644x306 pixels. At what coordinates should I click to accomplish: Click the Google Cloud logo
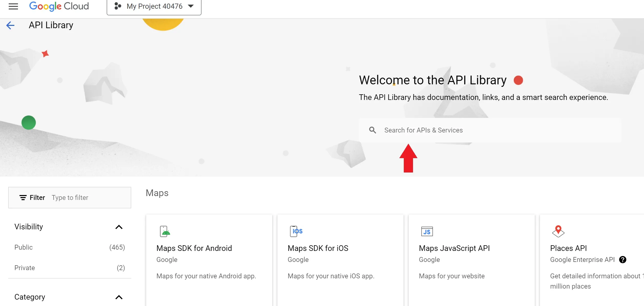(59, 6)
